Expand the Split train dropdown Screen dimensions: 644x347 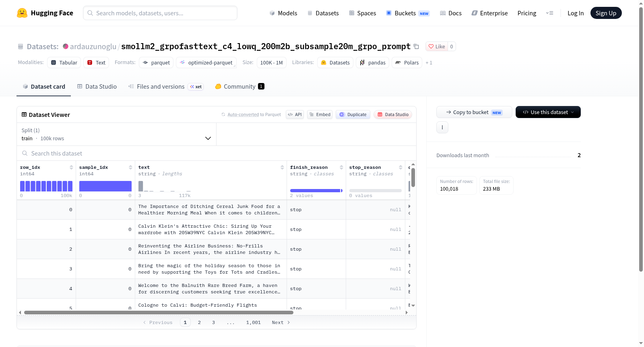[x=117, y=134]
